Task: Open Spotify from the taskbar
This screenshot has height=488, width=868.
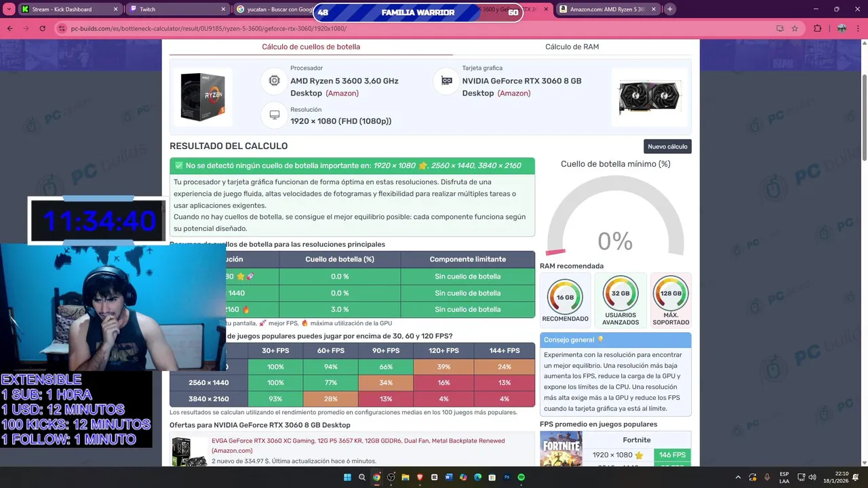Action: click(521, 477)
